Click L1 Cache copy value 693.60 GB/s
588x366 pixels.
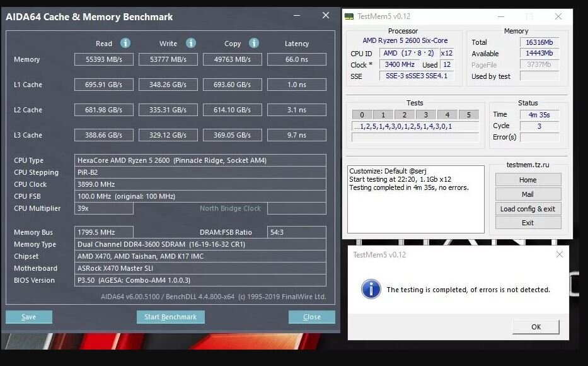tap(233, 85)
